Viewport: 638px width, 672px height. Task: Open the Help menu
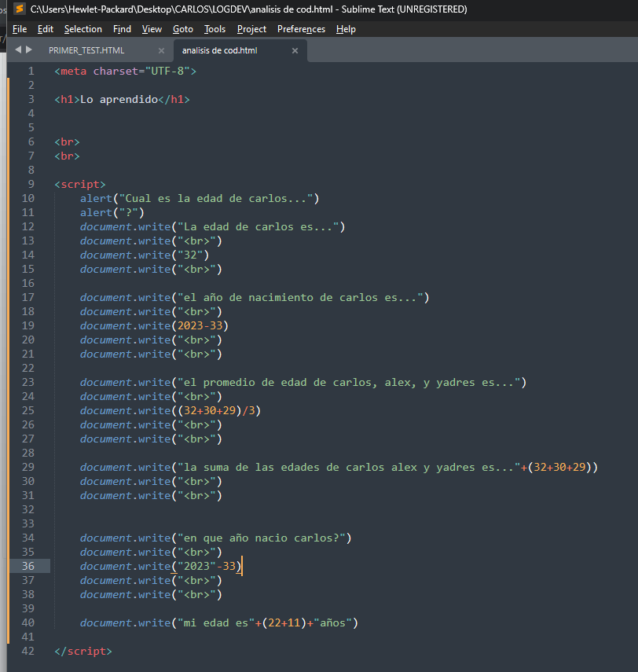346,29
